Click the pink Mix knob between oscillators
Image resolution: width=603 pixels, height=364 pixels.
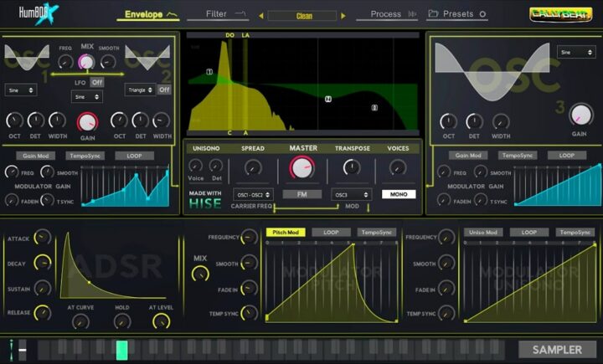pyautogui.click(x=86, y=62)
